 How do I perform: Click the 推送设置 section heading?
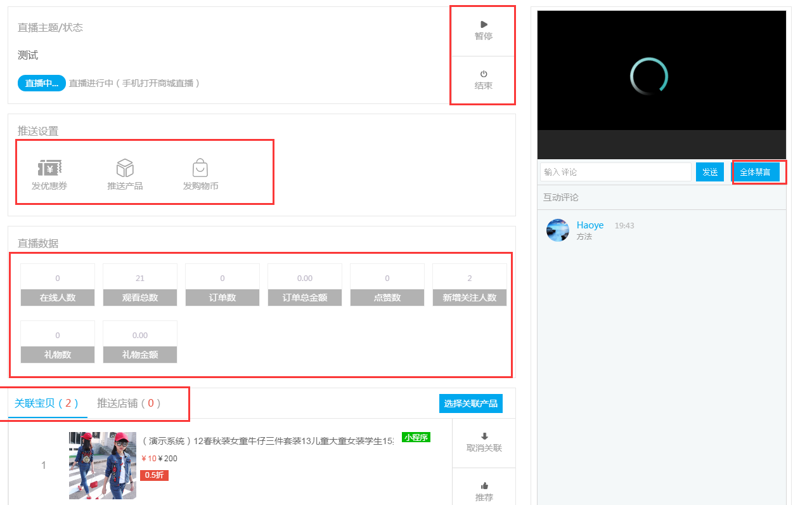click(x=38, y=131)
